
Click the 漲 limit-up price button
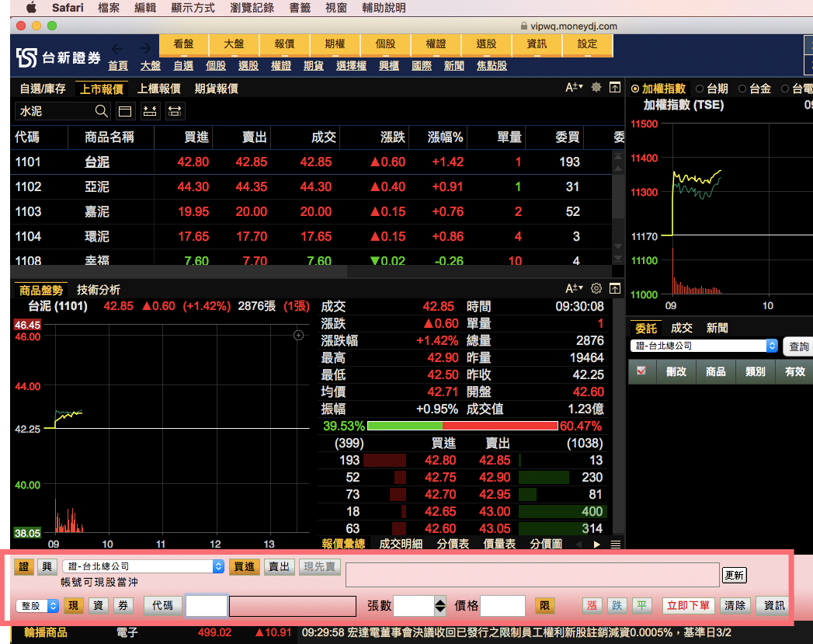tap(592, 606)
